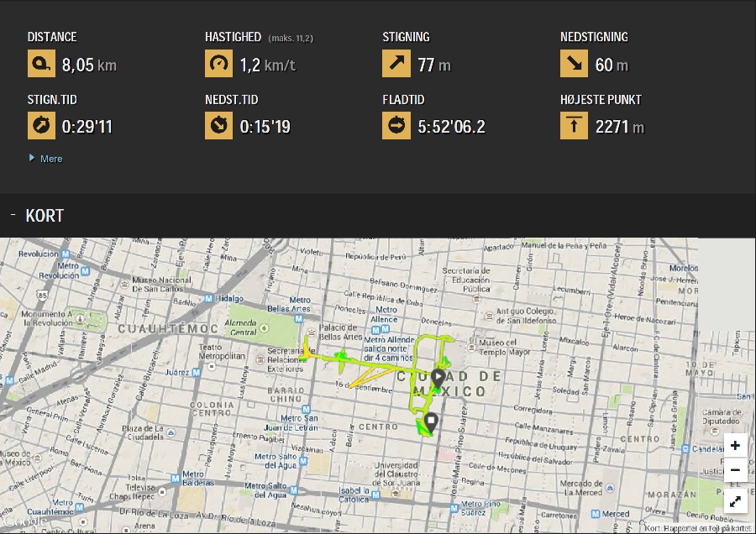This screenshot has width=756, height=534.
Task: Click the Metro Cuauhtémoc station icon
Action: click(80, 507)
